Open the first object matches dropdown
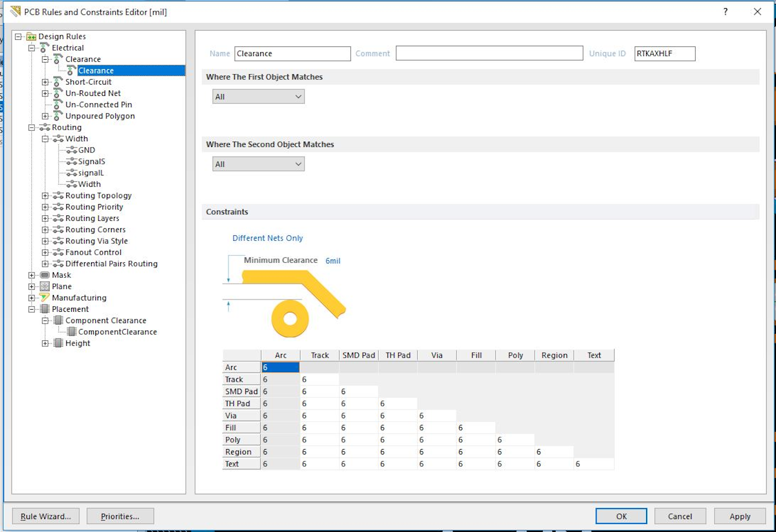The height and width of the screenshot is (532, 776). pos(258,97)
